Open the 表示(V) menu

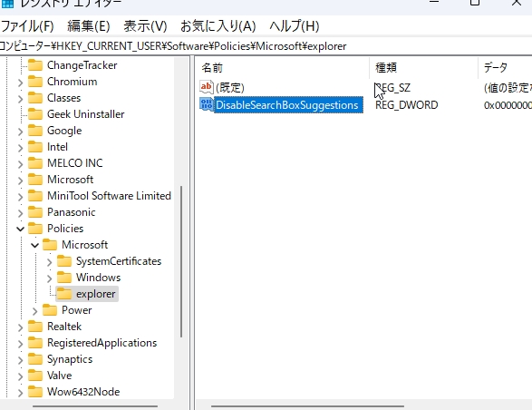(x=145, y=26)
